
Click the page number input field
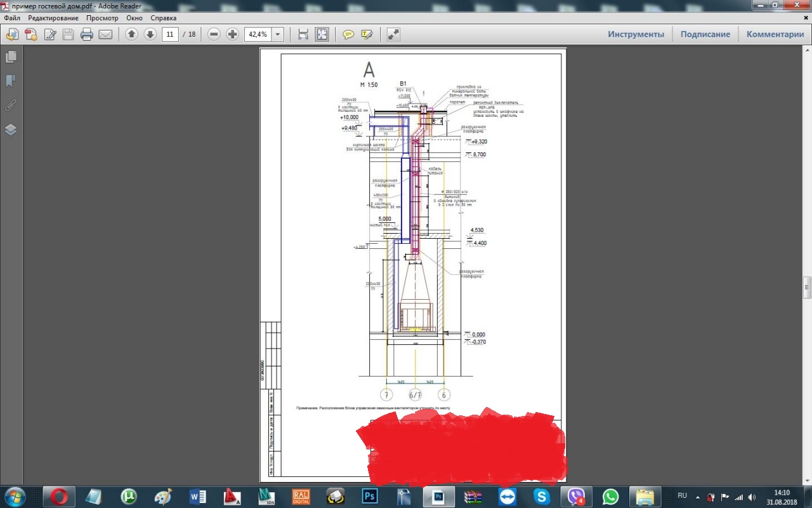(169, 34)
